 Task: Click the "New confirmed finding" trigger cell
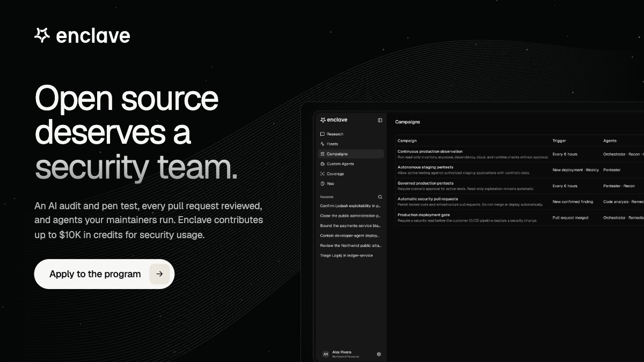tap(572, 202)
